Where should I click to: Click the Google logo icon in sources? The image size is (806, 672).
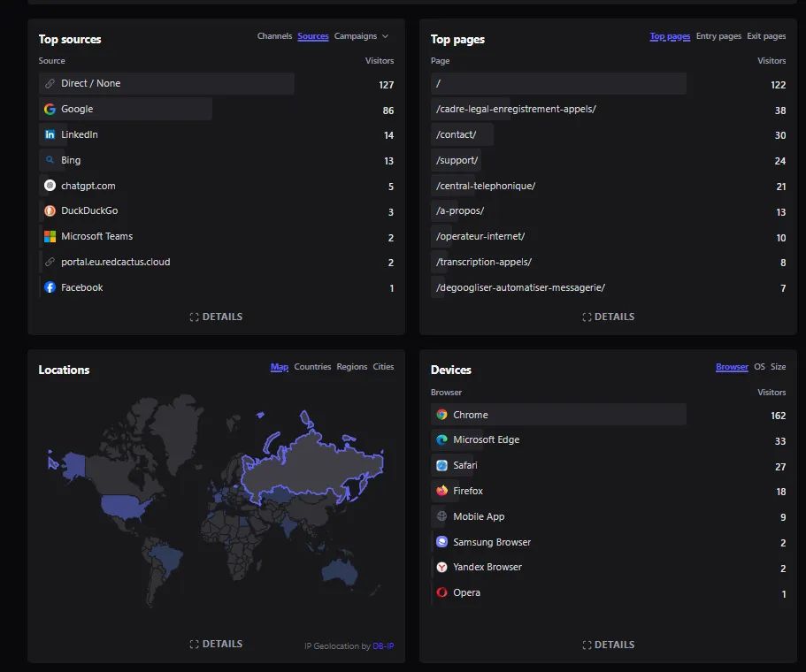pyautogui.click(x=50, y=109)
